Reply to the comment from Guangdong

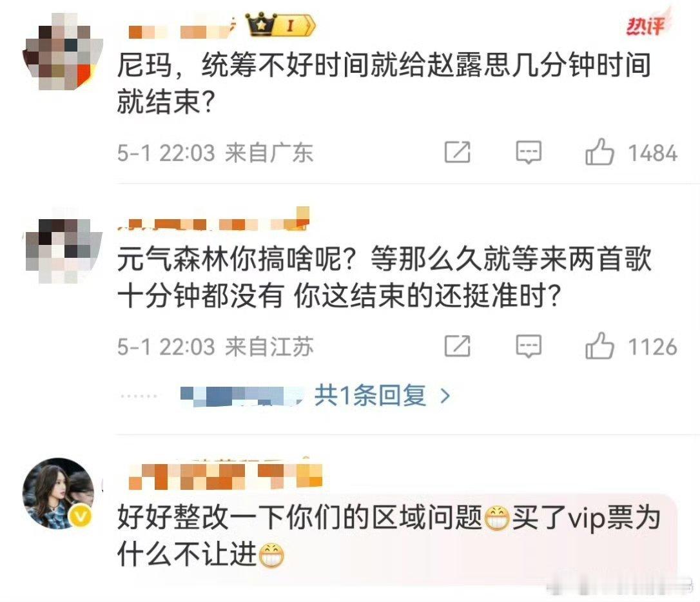(x=529, y=153)
